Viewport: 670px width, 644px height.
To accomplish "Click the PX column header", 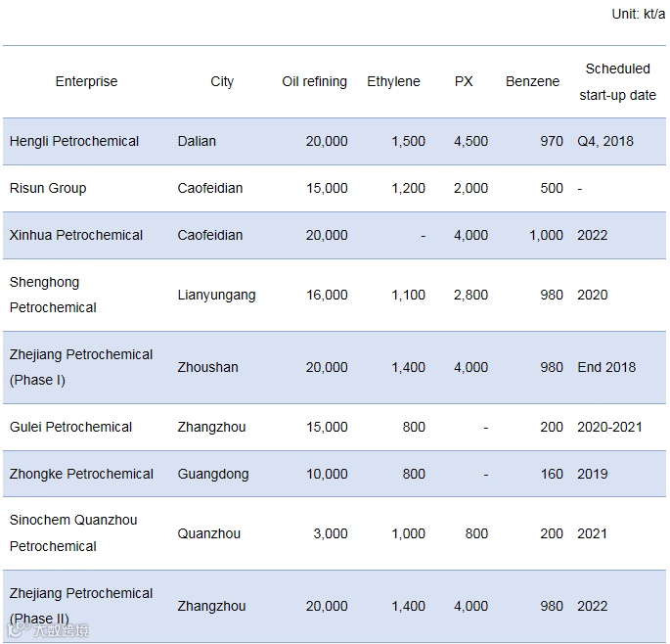I will (464, 81).
